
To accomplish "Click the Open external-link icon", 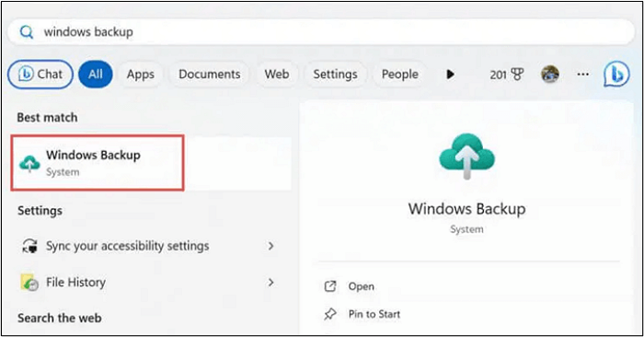I will (330, 286).
